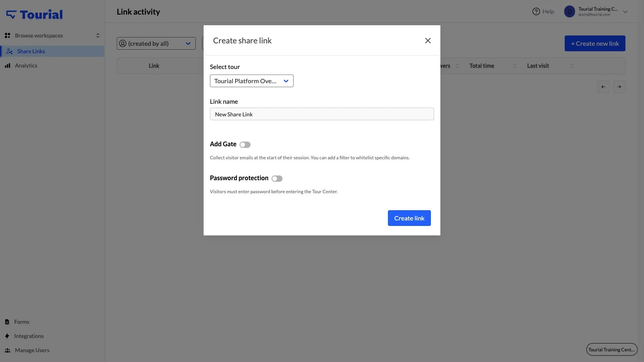The width and height of the screenshot is (644, 362).
Task: Enable the Password protection toggle
Action: (277, 179)
